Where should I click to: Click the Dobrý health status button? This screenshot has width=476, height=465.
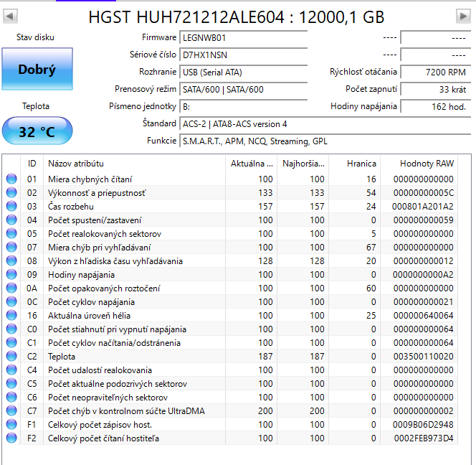coord(37,69)
